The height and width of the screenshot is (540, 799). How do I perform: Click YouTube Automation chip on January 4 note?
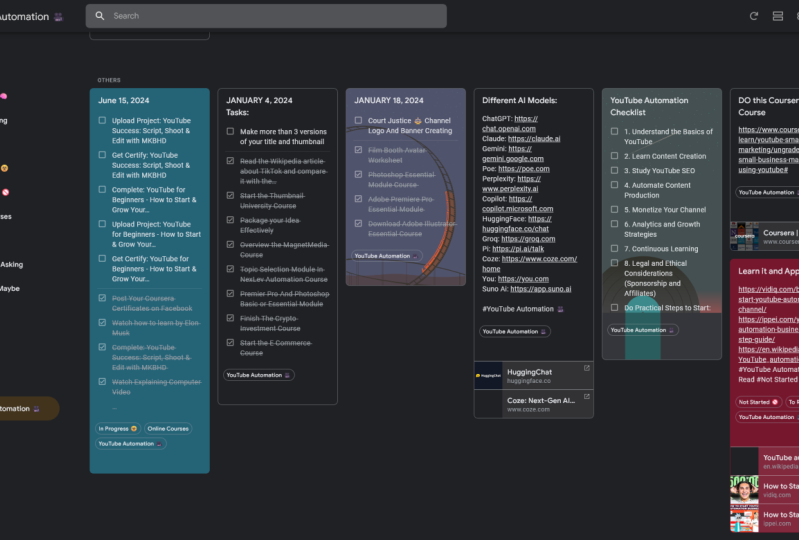pos(258,375)
